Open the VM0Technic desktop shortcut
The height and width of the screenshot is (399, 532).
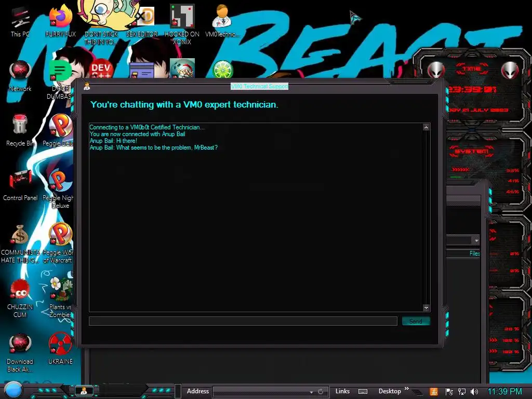(x=222, y=21)
